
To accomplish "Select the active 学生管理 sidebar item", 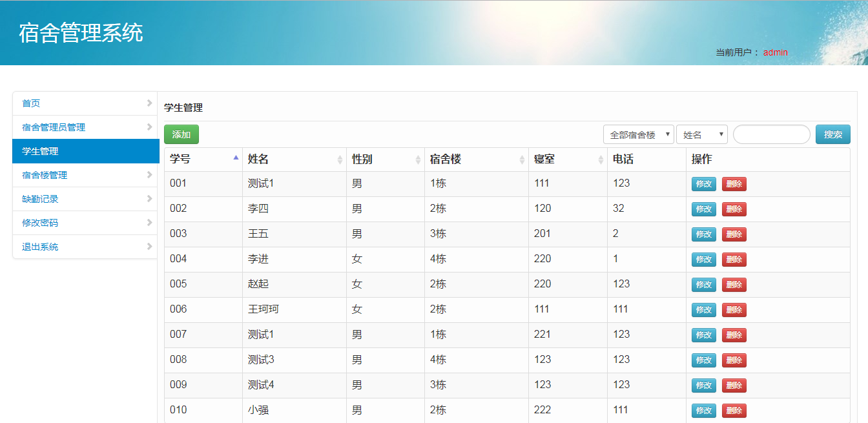I will (x=40, y=151).
